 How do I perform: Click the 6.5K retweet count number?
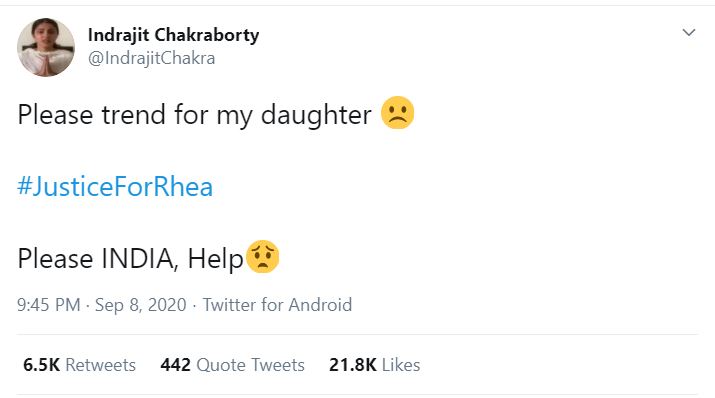41,365
